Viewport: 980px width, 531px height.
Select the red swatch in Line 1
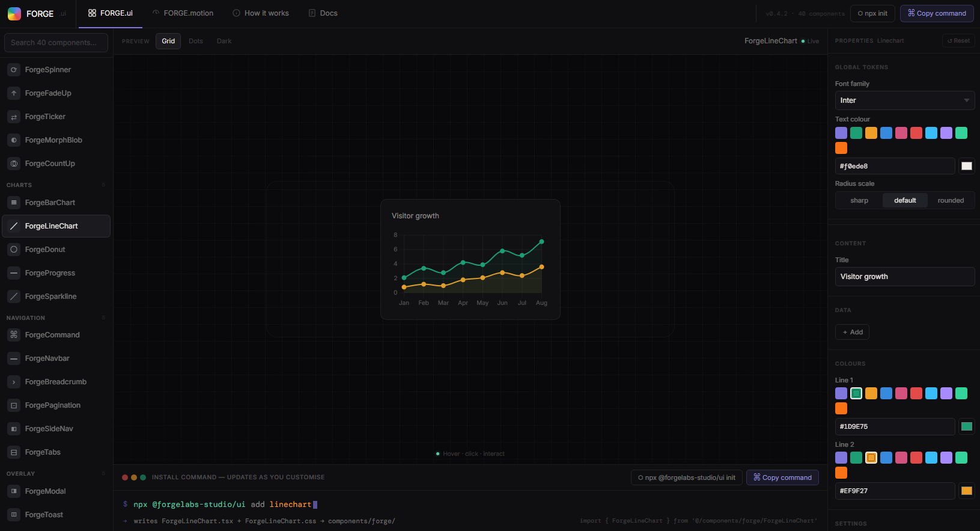pyautogui.click(x=916, y=393)
